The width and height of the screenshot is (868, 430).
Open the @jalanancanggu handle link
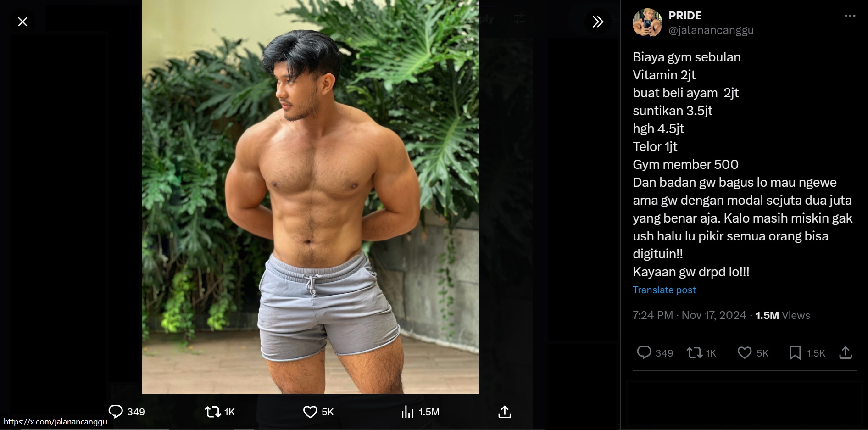coord(711,30)
